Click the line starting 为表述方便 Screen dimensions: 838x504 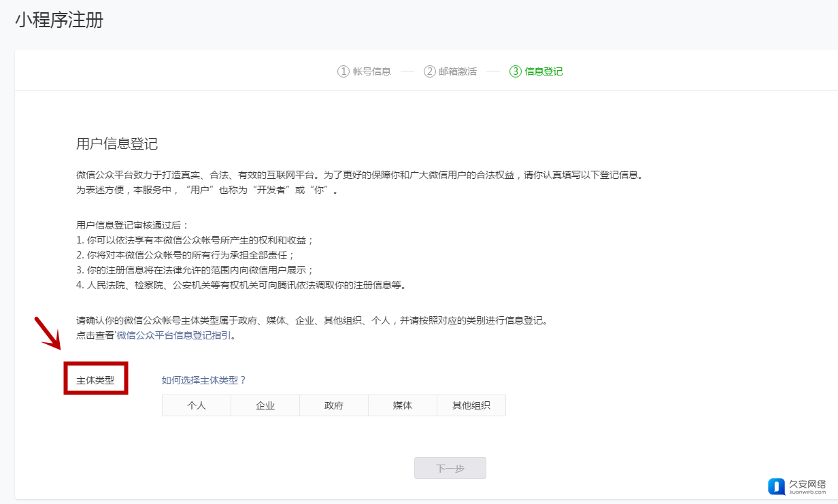point(207,190)
